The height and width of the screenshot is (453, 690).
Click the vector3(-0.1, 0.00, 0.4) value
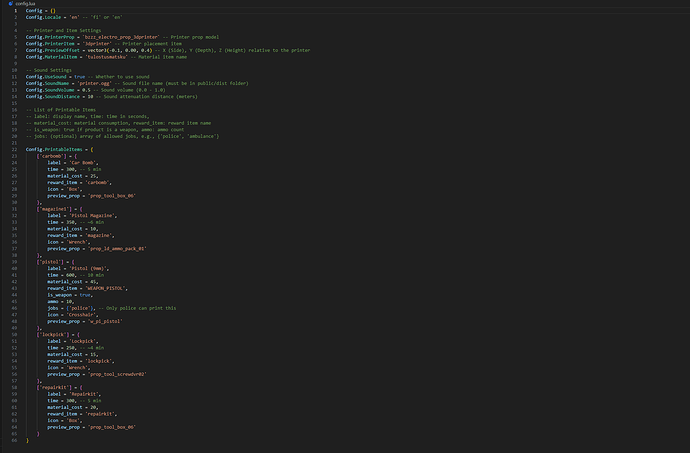(120, 50)
